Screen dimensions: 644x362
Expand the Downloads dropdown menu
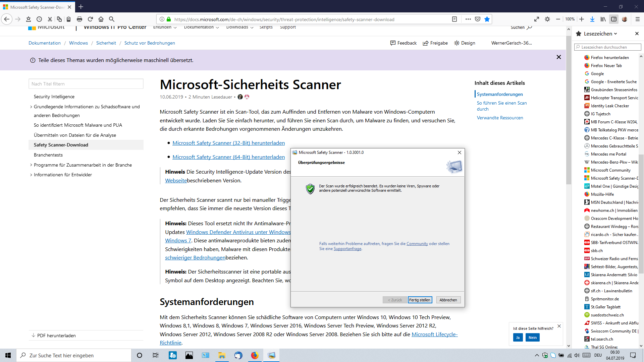click(x=240, y=27)
